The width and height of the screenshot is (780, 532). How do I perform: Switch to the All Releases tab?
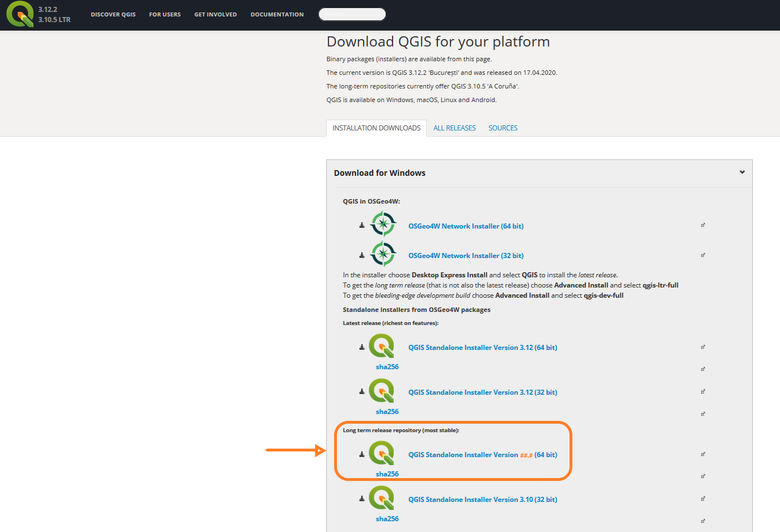454,128
